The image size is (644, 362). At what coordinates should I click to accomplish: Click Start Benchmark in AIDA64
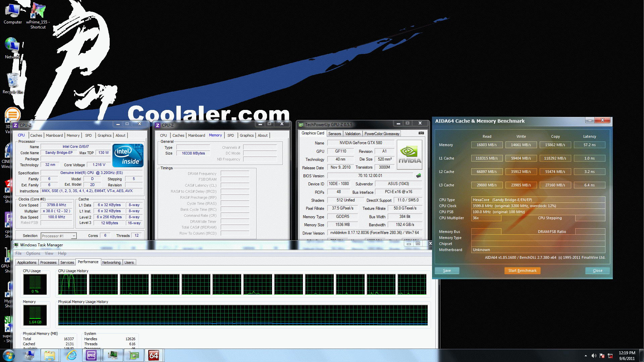coord(522,271)
